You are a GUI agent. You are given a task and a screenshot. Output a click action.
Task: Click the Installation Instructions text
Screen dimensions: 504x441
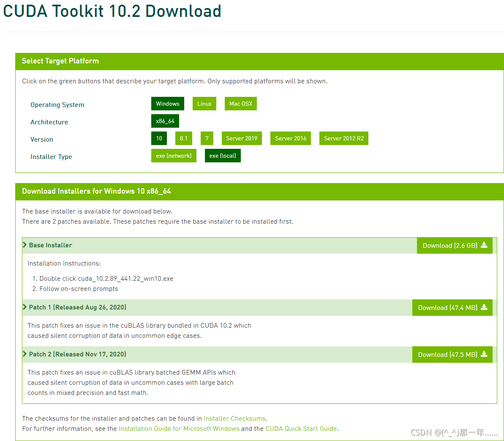pos(64,263)
